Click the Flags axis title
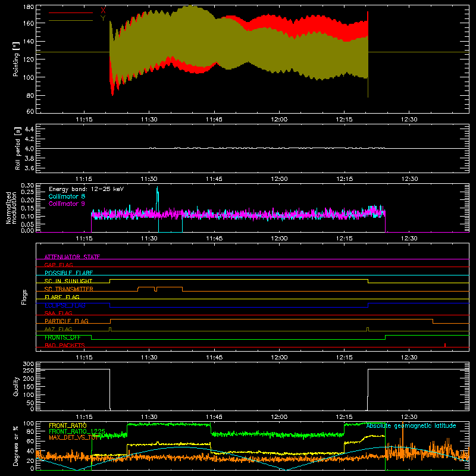 click(x=24, y=297)
